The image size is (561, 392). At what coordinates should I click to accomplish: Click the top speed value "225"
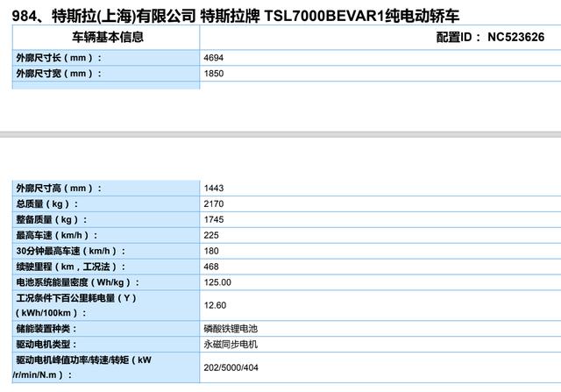pyautogui.click(x=211, y=235)
